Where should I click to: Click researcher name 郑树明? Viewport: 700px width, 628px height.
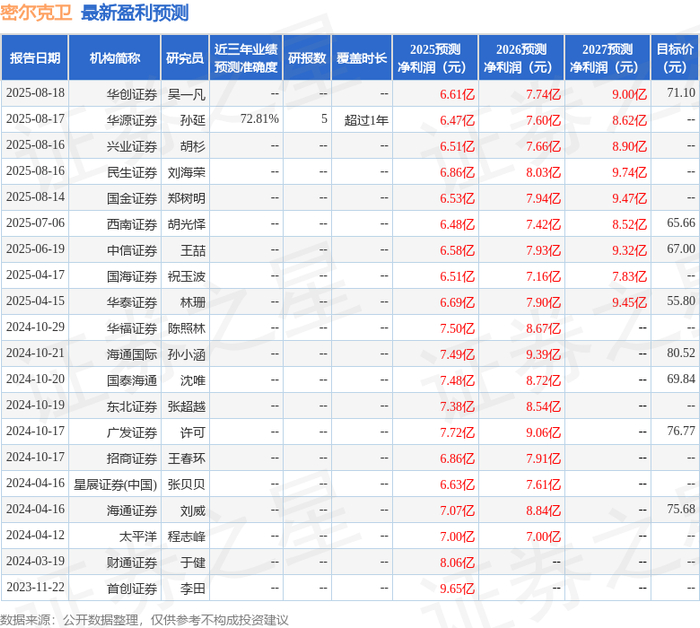(x=187, y=198)
